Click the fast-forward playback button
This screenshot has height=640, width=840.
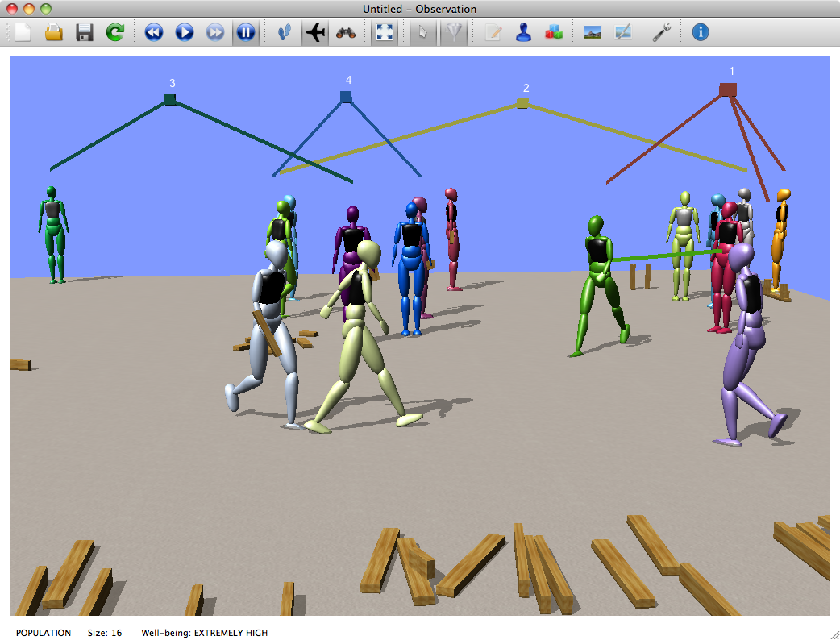[215, 32]
